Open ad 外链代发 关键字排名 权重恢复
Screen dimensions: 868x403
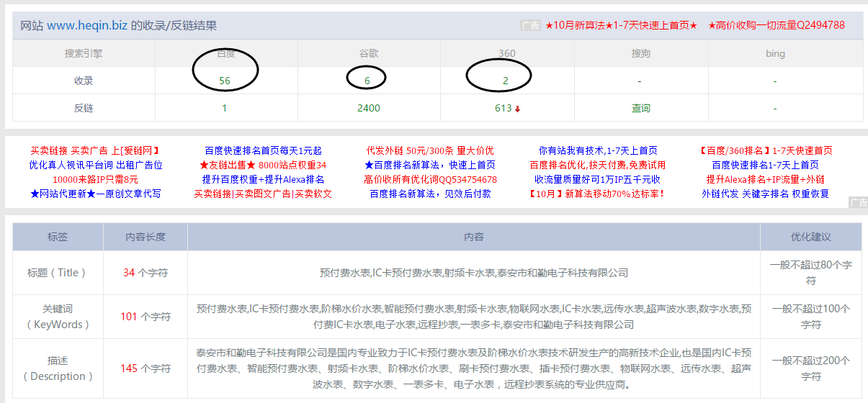766,194
